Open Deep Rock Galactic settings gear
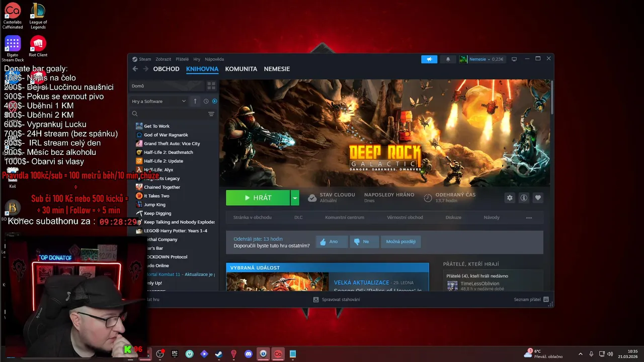The height and width of the screenshot is (362, 644). pos(510,198)
